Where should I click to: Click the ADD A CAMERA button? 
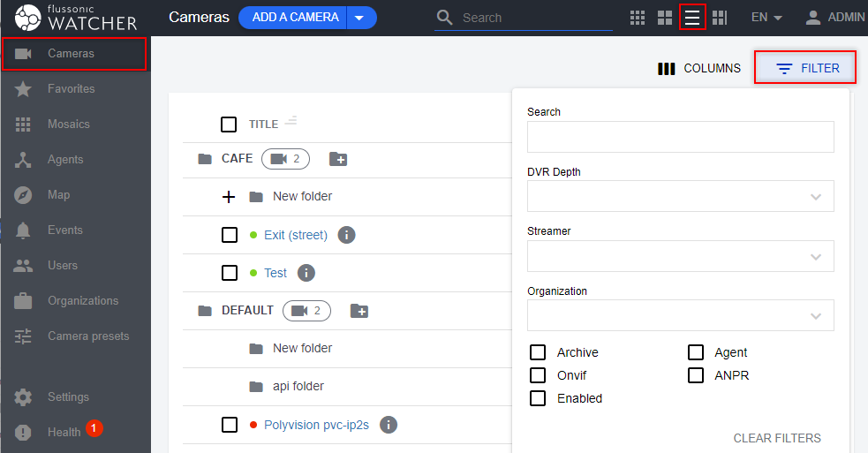pos(294,18)
